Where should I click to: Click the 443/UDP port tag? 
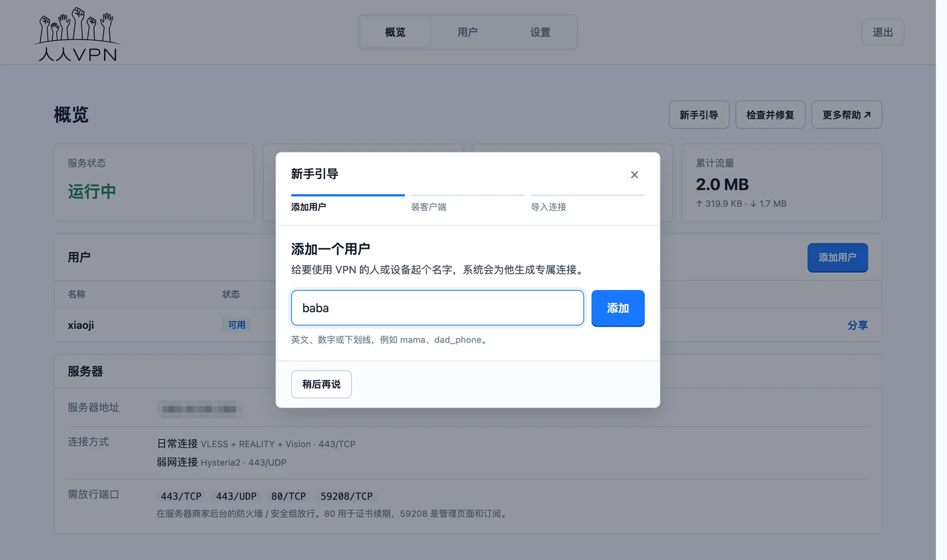[x=236, y=496]
